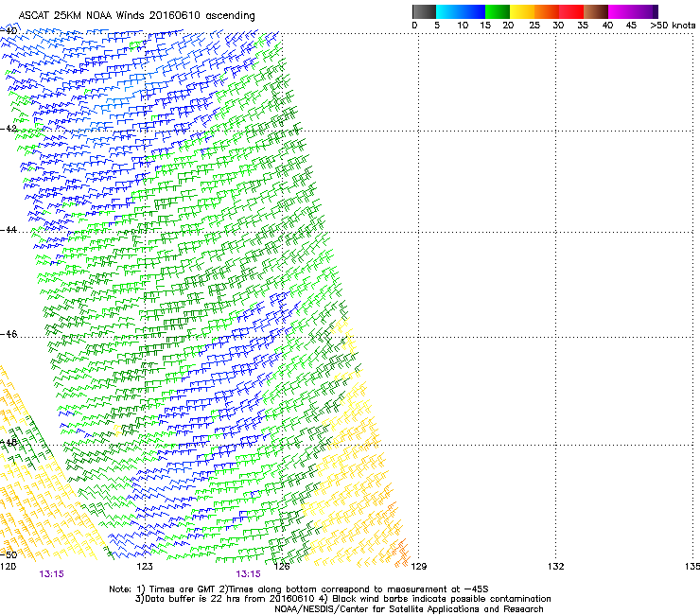Screen dimensions: 700x615
Task: Select the brown 35-40 knots legend swatch
Action: tap(596, 11)
